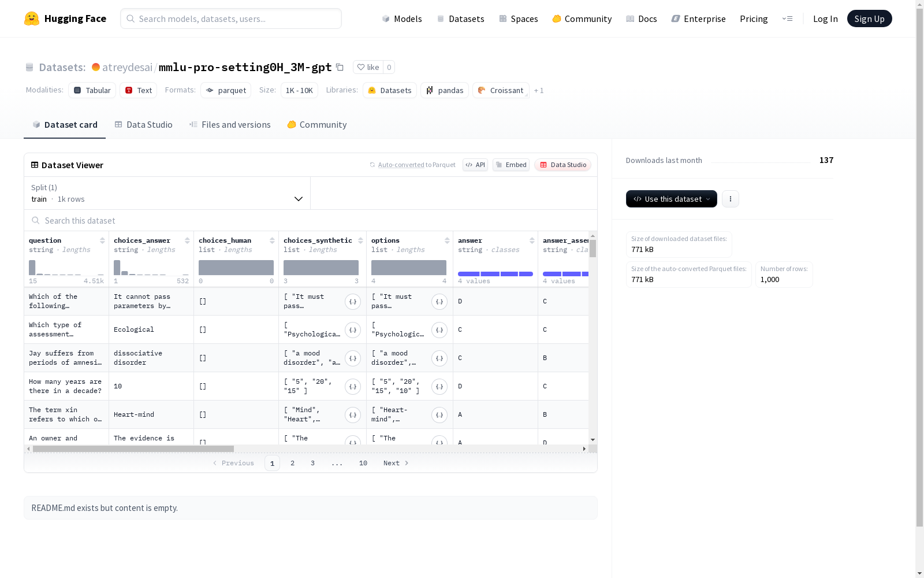The height and width of the screenshot is (578, 924).
Task: Filter by the parquet format tag
Action: pos(226,90)
